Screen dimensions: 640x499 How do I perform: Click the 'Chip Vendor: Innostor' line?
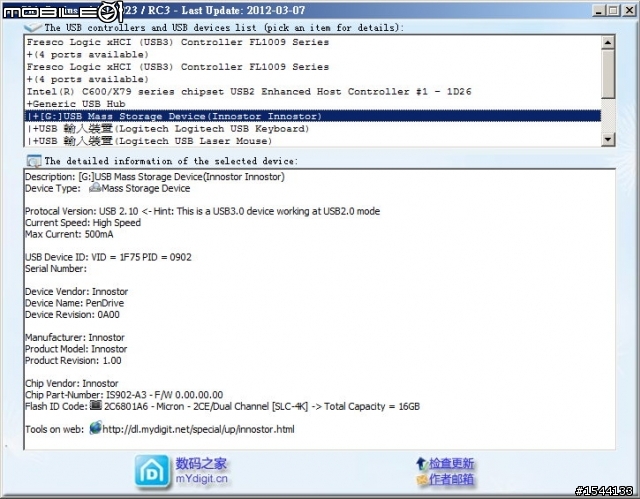click(x=71, y=384)
